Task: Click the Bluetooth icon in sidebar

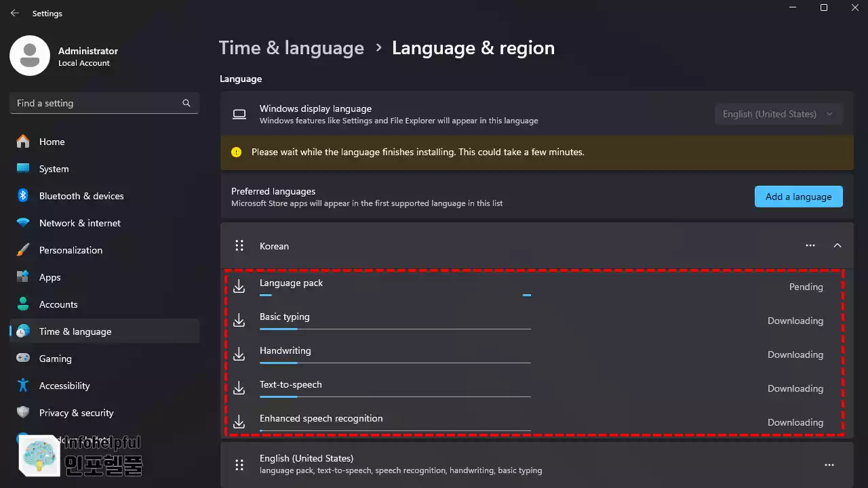Action: (x=23, y=196)
